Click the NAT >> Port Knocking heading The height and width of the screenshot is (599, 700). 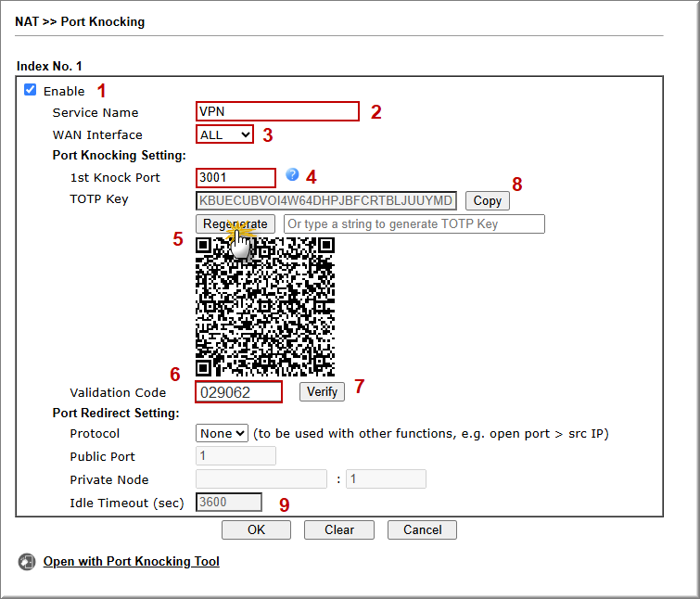80,21
